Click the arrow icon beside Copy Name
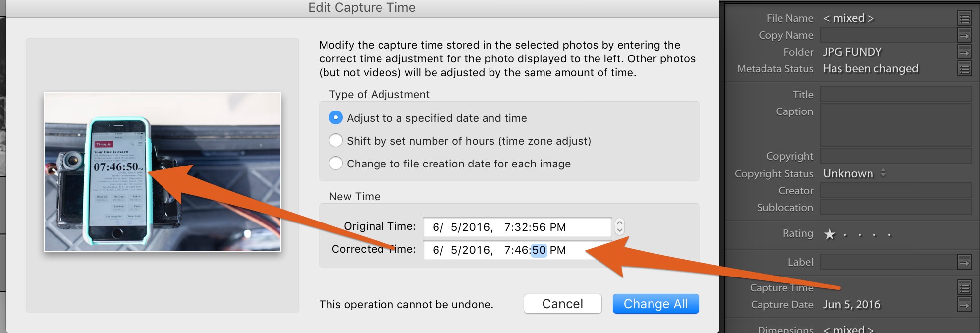 [964, 35]
